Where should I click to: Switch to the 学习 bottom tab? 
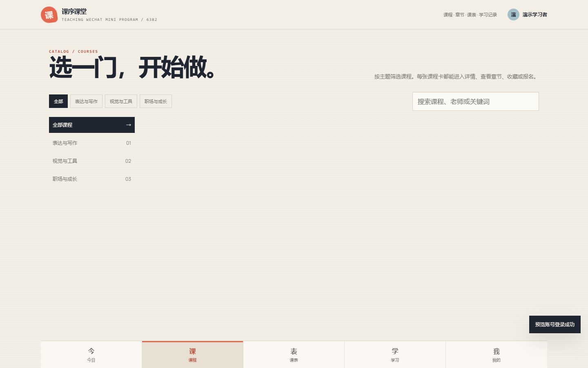point(395,355)
